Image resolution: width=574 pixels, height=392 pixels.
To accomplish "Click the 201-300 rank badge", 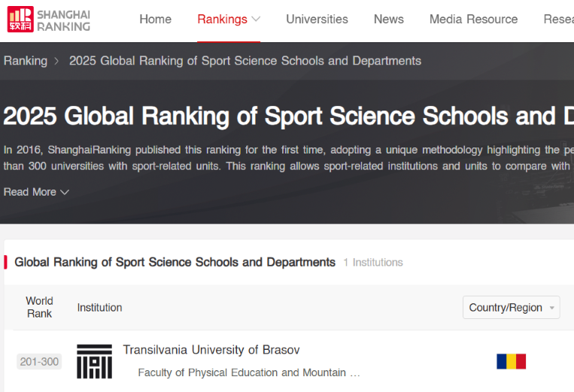I will click(39, 362).
